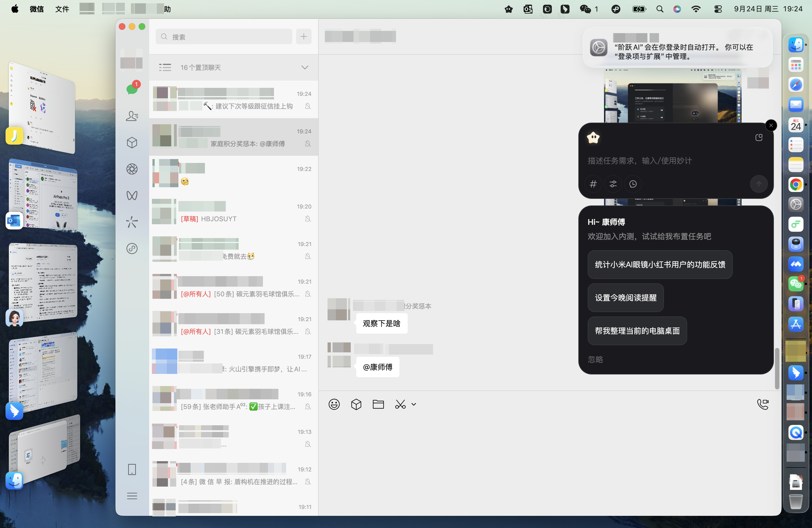Open the 文件 menu in menu bar
The height and width of the screenshot is (528, 812).
(62, 9)
